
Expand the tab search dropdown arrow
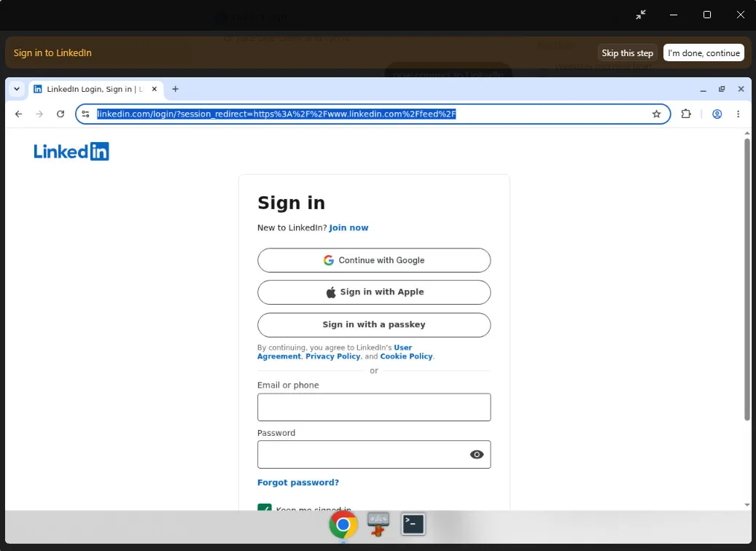point(16,89)
